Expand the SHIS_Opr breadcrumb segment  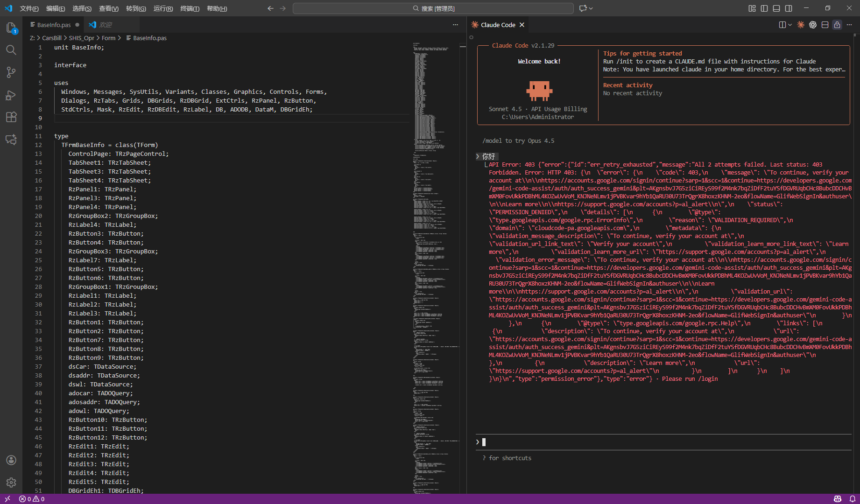point(82,38)
